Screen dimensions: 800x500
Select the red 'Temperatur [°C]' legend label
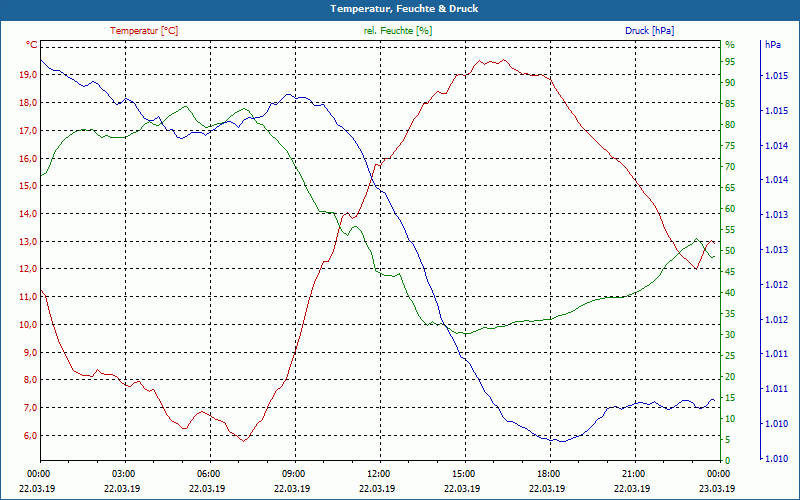pos(144,31)
